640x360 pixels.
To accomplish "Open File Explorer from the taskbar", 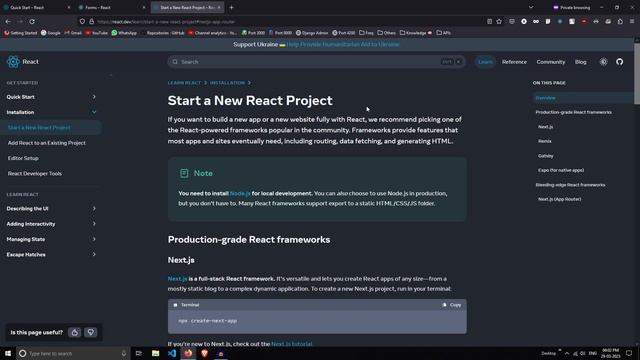I will coord(156,353).
